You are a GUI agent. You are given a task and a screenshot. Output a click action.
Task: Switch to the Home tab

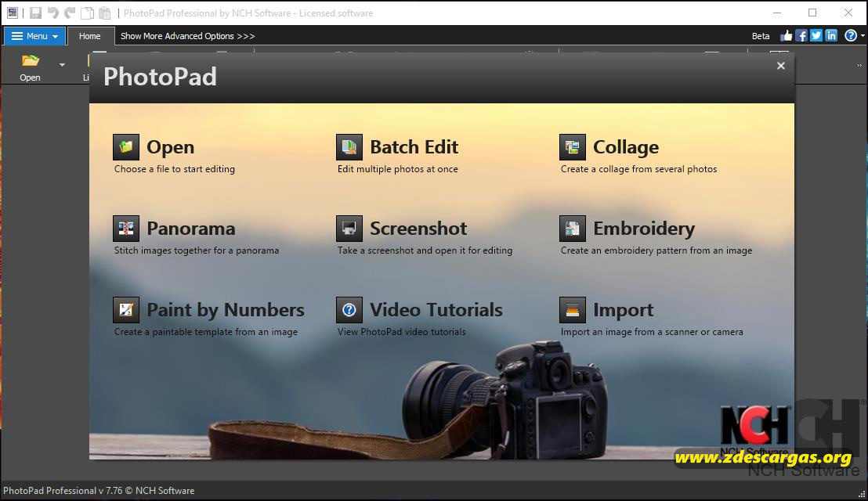(89, 36)
